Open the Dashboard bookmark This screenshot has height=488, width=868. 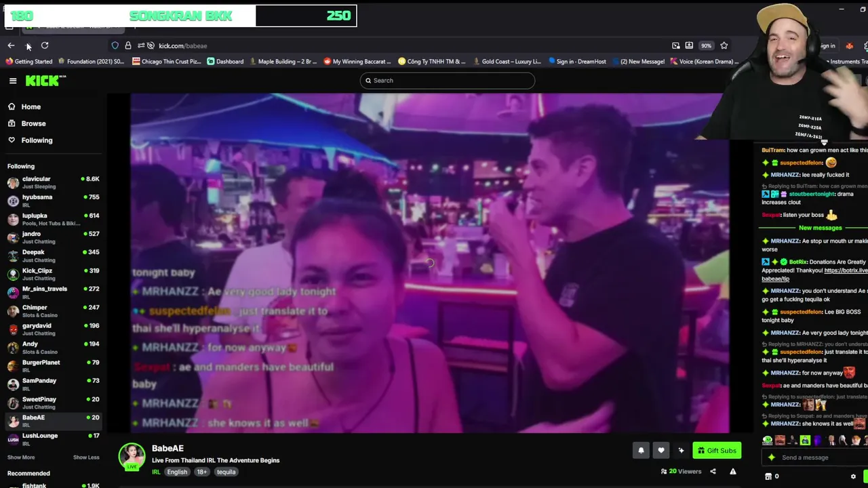point(225,62)
